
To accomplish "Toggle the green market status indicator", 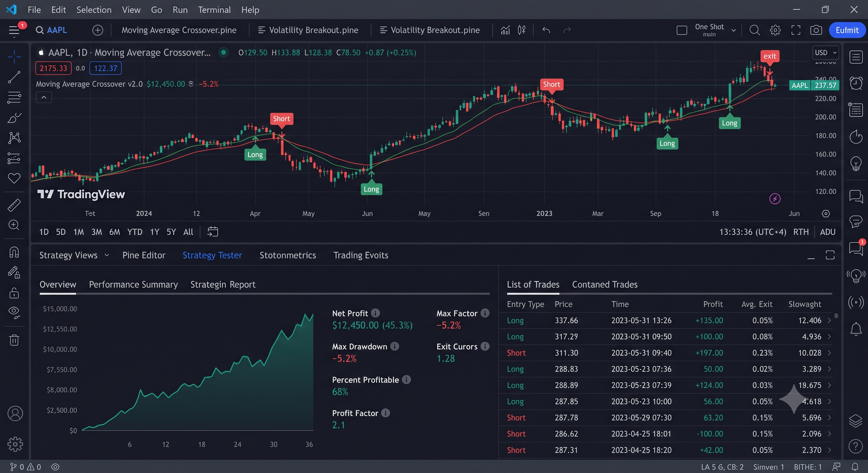I will pos(223,53).
